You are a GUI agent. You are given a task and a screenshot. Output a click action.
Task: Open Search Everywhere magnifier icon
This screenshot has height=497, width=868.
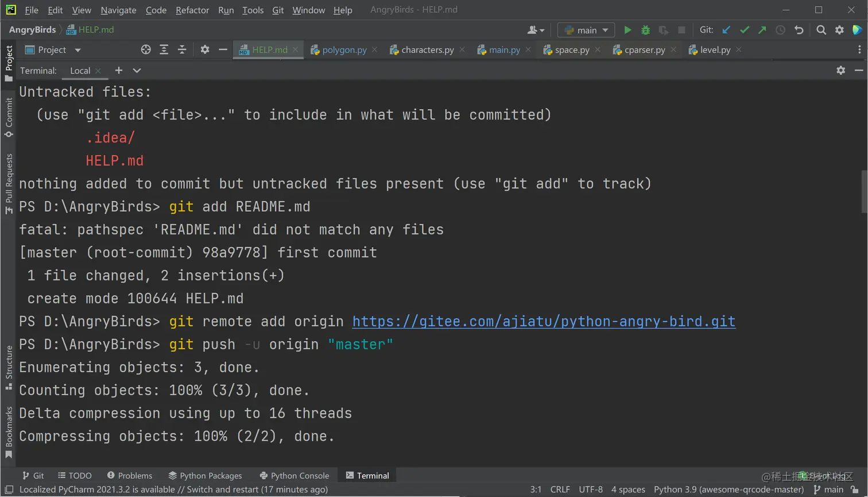point(821,30)
